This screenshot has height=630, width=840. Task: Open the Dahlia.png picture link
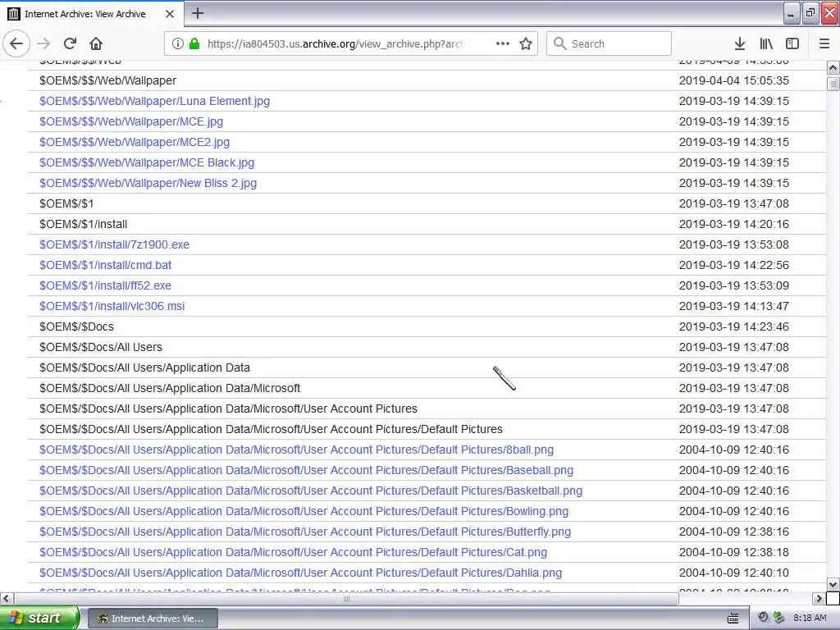[x=300, y=573]
